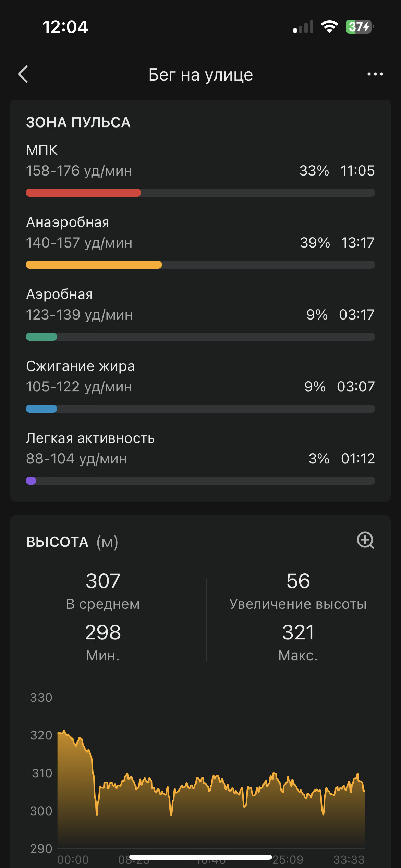Tap the zoom magnifier icon in Высота
This screenshot has width=401, height=868.
tap(365, 541)
